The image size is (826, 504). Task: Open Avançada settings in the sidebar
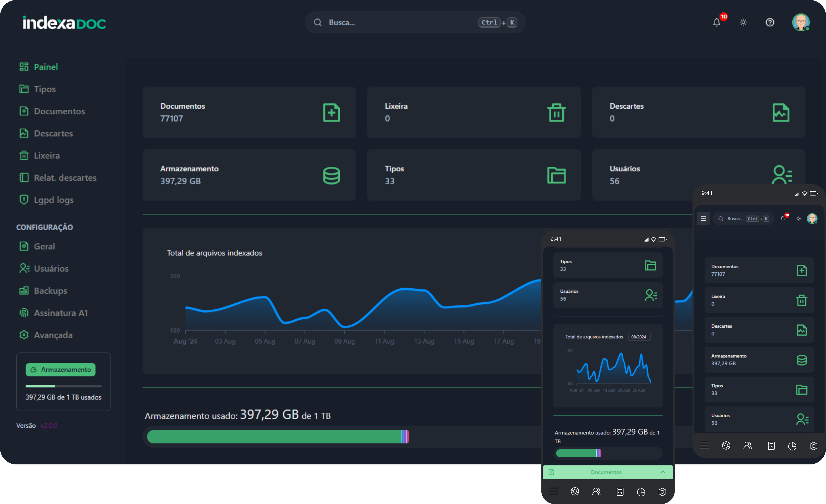pos(46,335)
